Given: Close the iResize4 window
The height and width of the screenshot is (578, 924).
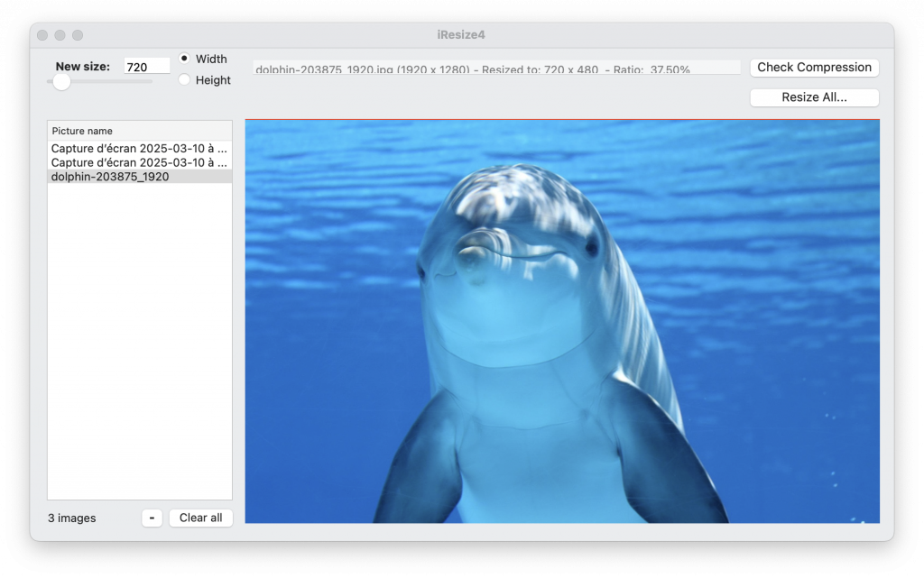Looking at the screenshot, I should tap(42, 35).
